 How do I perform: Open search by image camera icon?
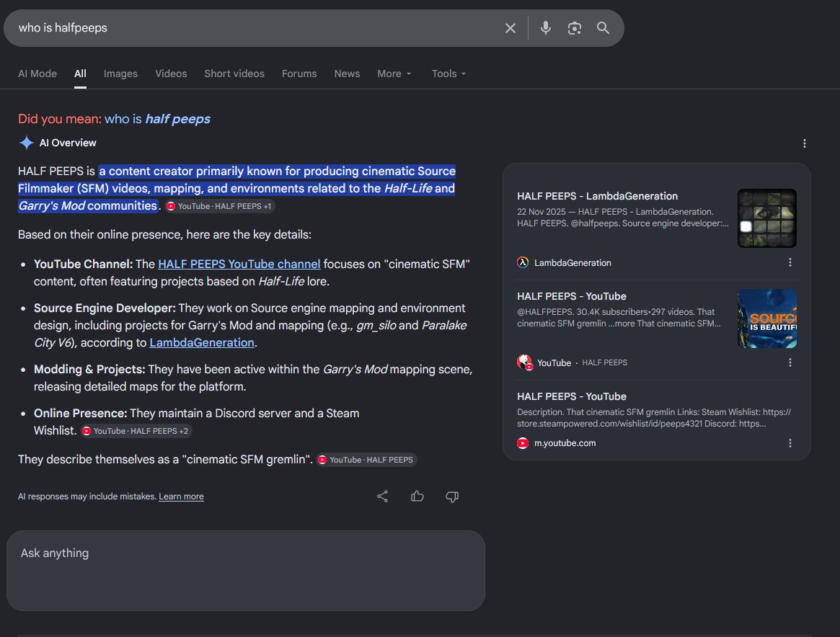574,28
